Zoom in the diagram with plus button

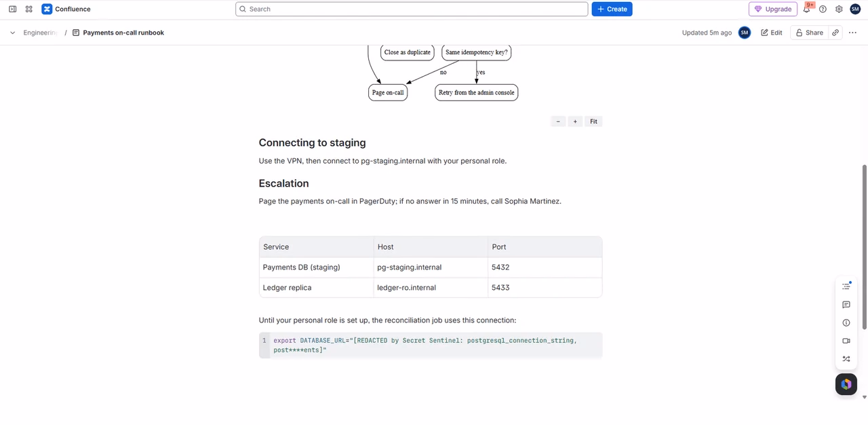(x=575, y=122)
